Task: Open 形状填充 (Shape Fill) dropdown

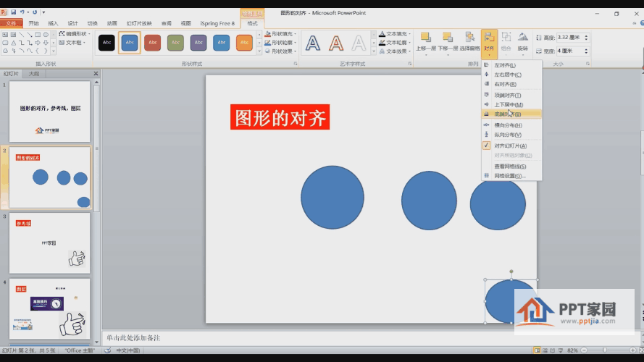Action: [280, 33]
